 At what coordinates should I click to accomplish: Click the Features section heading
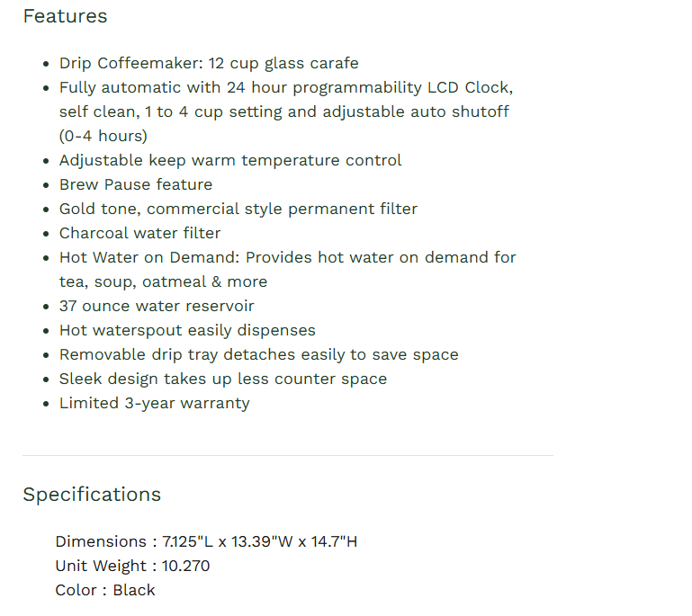65,16
